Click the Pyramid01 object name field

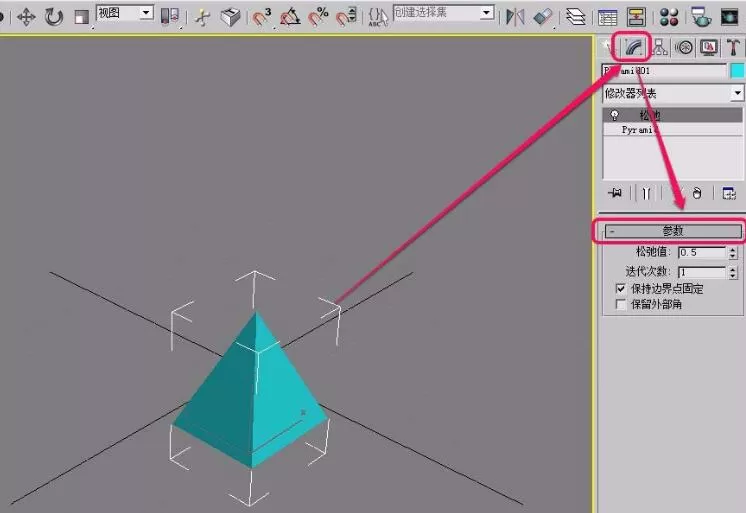664,71
